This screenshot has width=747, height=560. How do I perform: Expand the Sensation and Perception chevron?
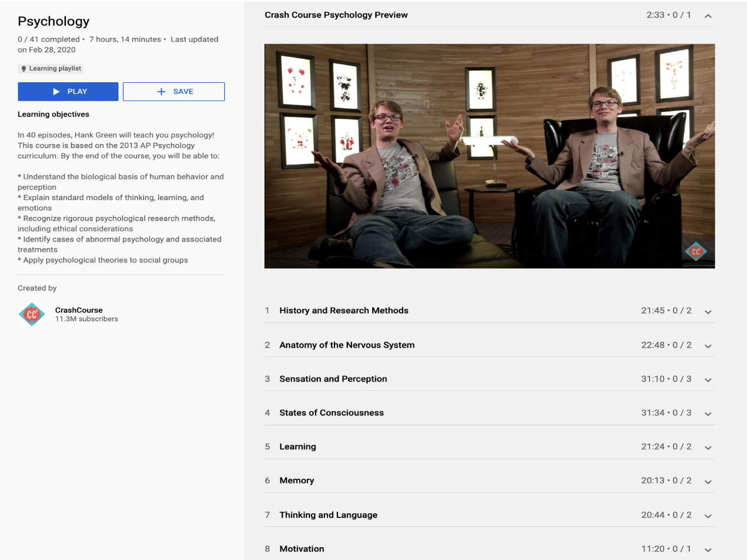708,380
